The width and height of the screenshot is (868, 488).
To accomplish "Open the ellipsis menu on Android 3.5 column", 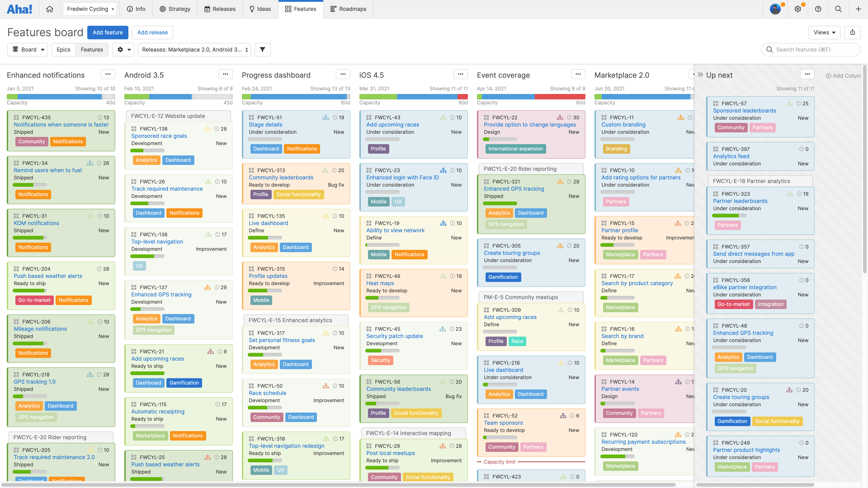I will pyautogui.click(x=225, y=74).
